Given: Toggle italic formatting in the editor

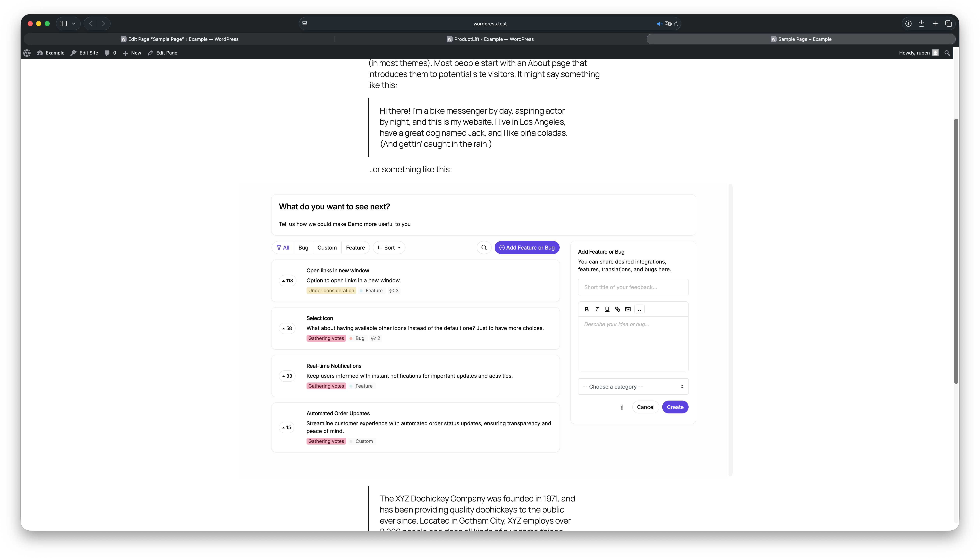Looking at the screenshot, I should point(597,309).
